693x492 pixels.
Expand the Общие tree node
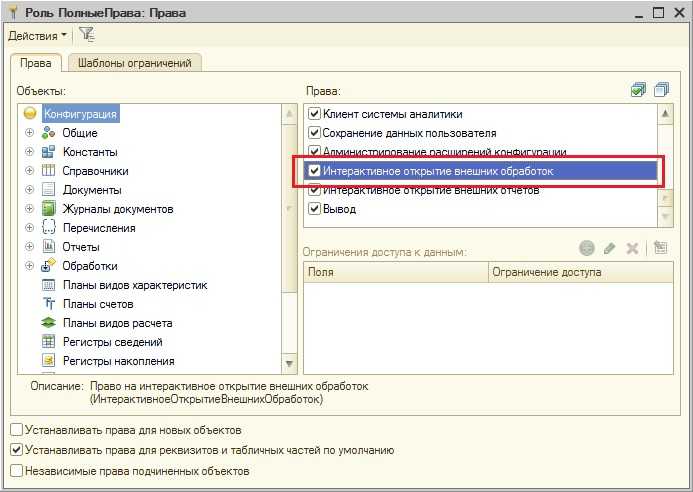30,132
